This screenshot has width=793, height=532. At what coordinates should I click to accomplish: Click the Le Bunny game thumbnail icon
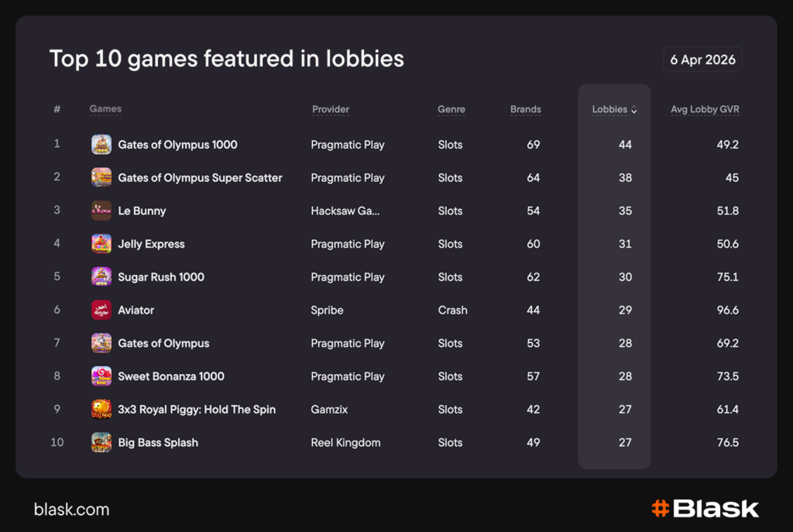pos(101,211)
